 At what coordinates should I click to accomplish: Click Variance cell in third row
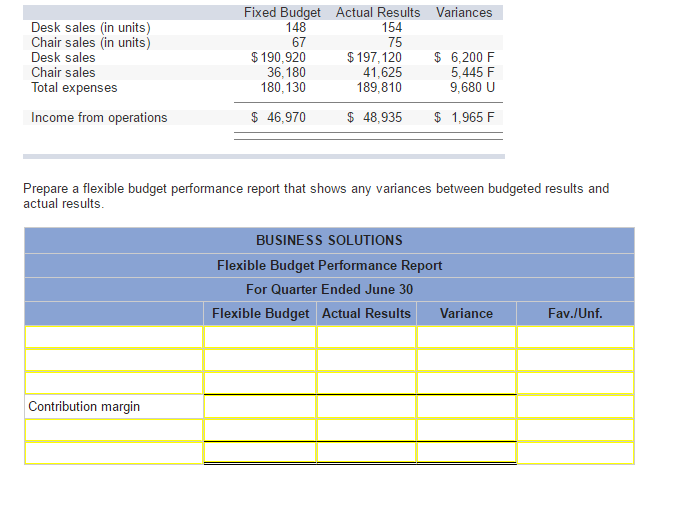[x=466, y=383]
